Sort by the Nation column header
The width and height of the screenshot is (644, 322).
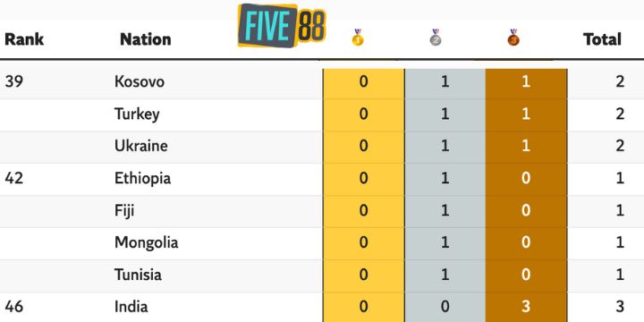tap(146, 39)
